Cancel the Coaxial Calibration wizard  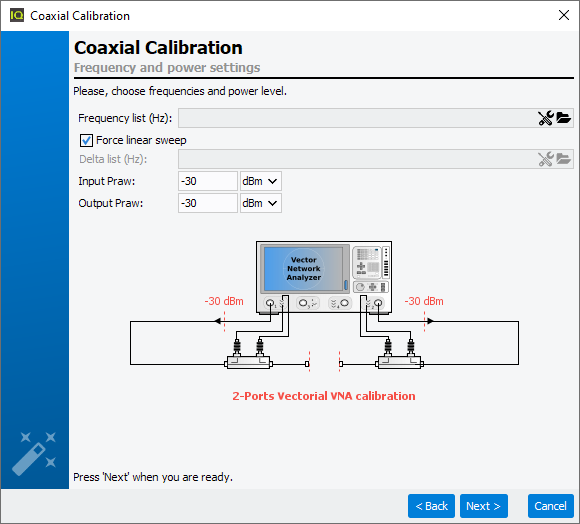click(x=550, y=506)
